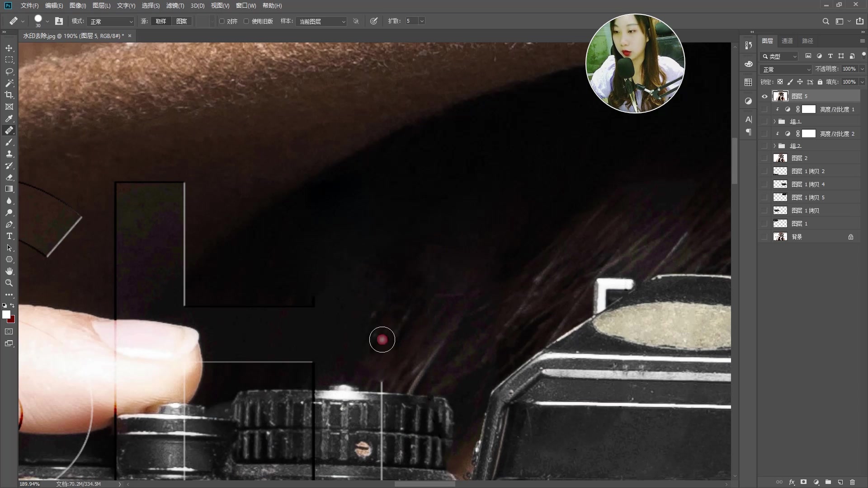Select the Pen tool
The height and width of the screenshot is (488, 868).
pos(9,224)
